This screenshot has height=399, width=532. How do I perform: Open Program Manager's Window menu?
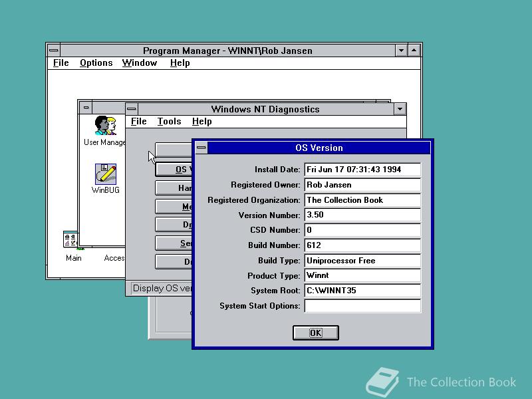[x=140, y=63]
